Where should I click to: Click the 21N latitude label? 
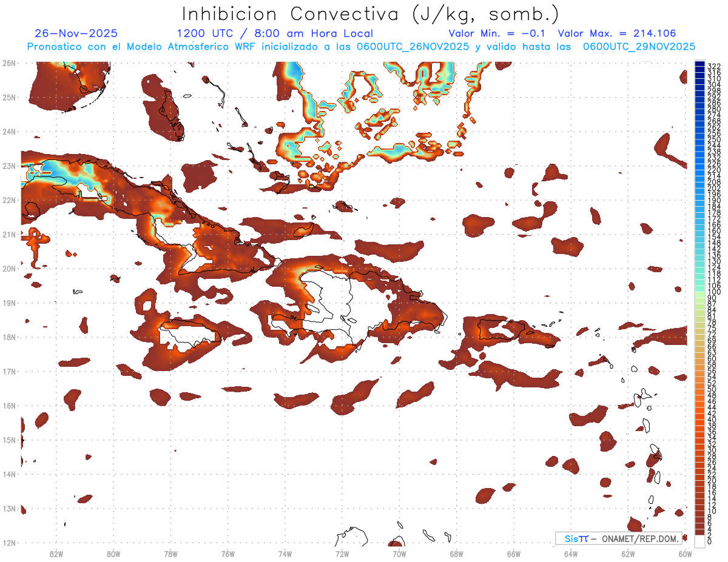coord(9,234)
